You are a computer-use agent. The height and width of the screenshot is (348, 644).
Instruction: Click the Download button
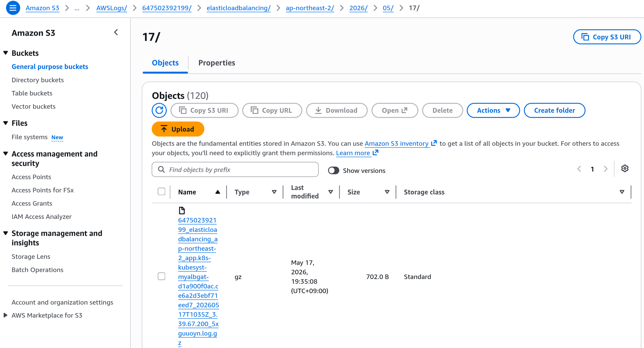pos(337,110)
